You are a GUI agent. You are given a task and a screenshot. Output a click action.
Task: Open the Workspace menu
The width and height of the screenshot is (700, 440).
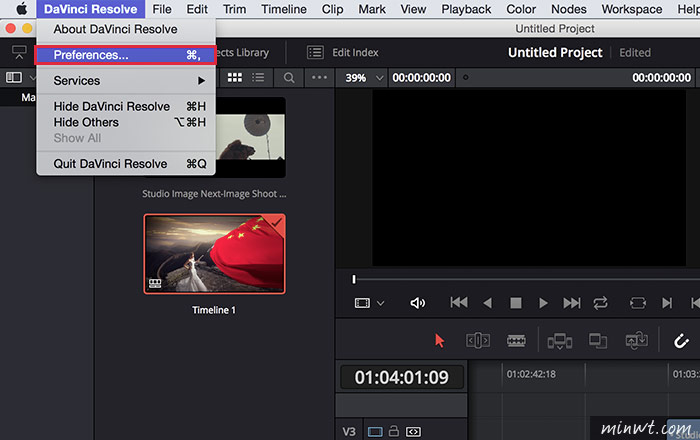pyautogui.click(x=632, y=9)
